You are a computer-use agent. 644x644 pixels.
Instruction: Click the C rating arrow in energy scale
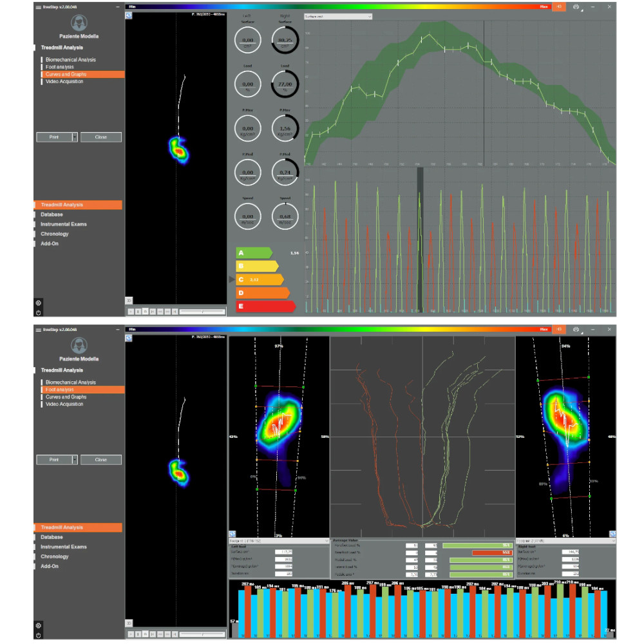(260, 279)
